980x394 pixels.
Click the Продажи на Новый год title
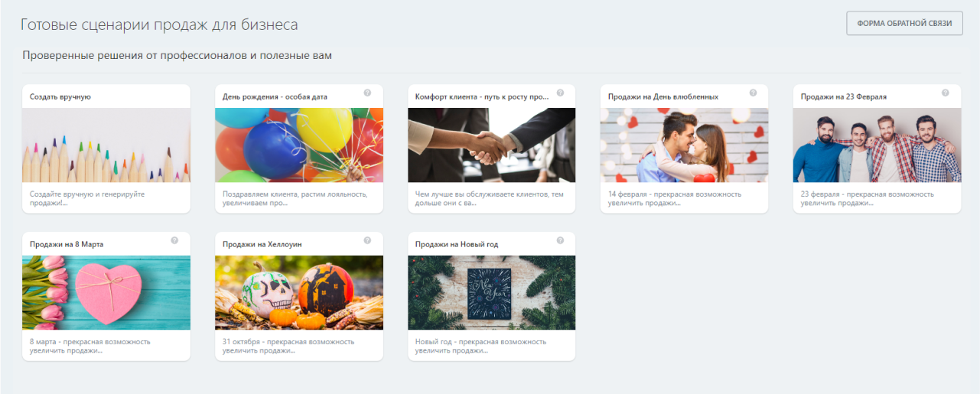(x=457, y=245)
